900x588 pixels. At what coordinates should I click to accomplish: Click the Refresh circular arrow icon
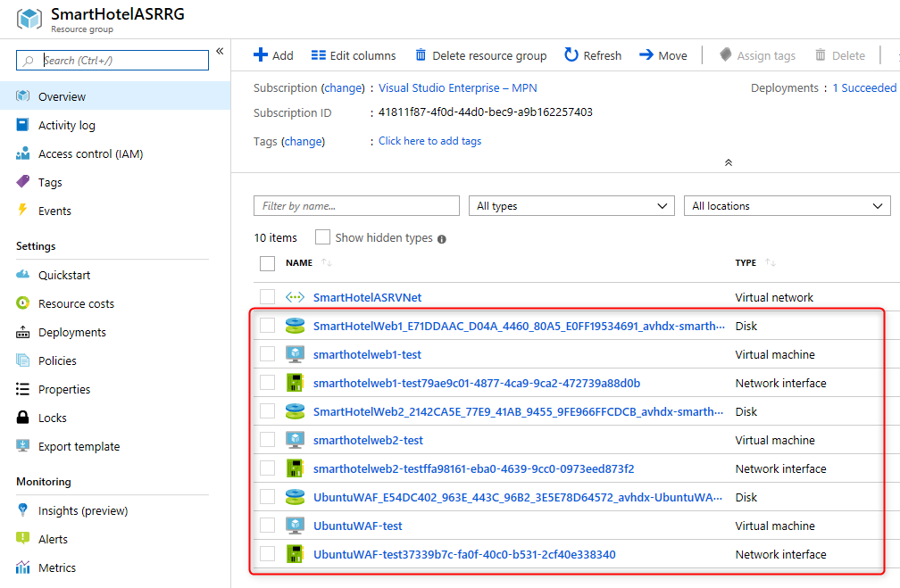(571, 54)
